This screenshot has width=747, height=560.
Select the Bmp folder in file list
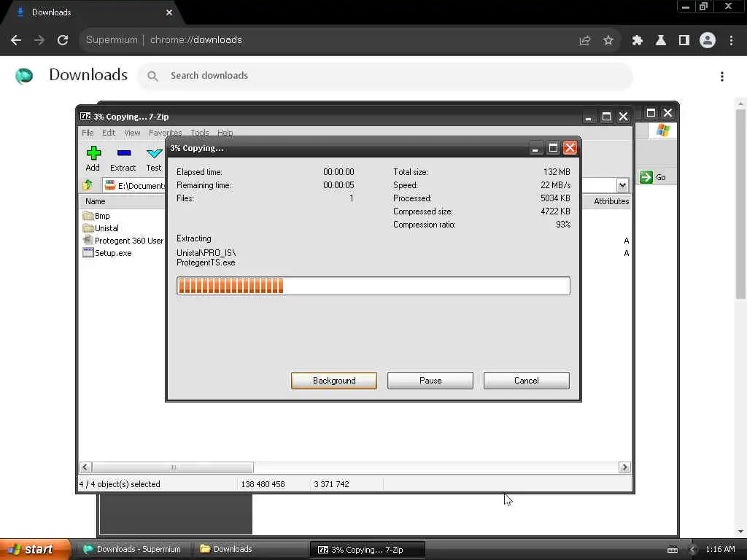tap(96, 216)
